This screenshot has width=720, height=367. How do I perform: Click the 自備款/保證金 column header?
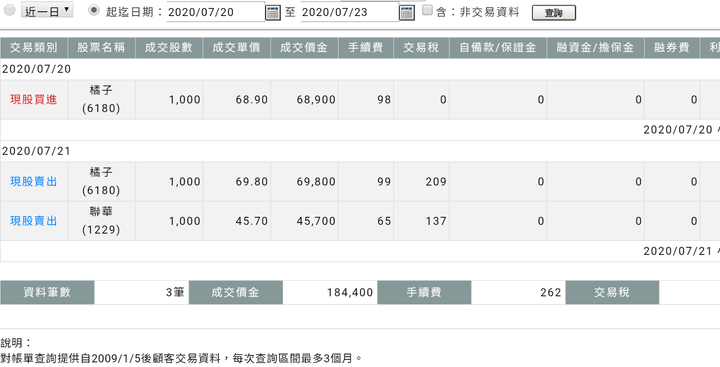tap(498, 48)
